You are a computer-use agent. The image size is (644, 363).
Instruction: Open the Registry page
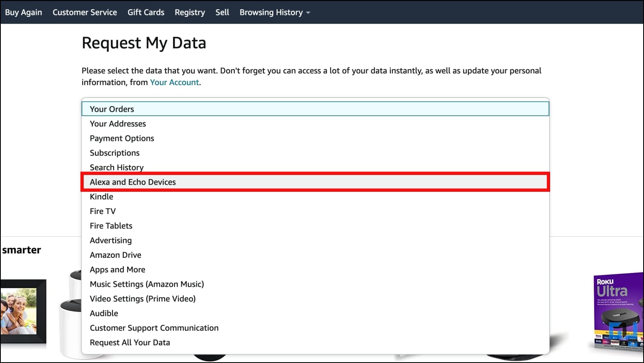pyautogui.click(x=190, y=12)
